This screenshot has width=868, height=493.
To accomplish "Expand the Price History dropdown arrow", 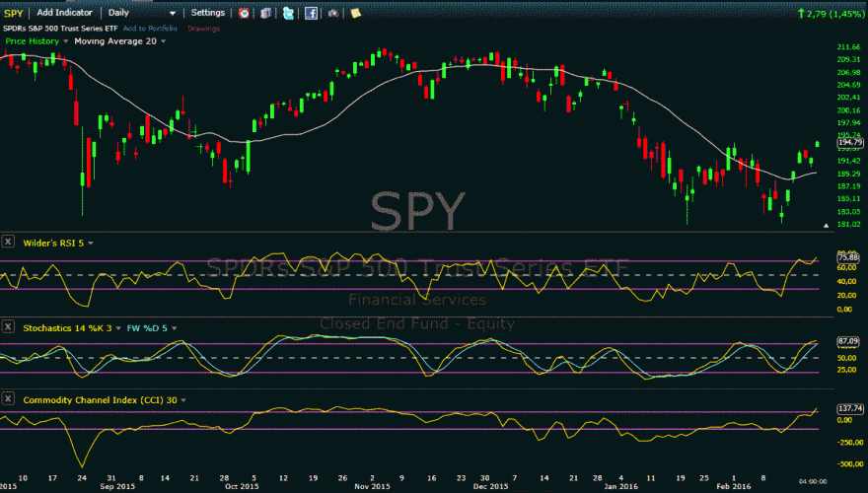I will [x=65, y=41].
